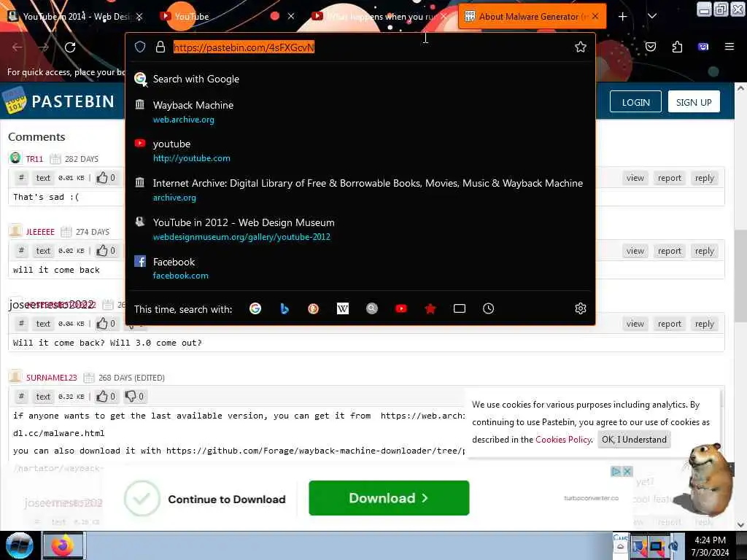
Task: Reload the current page
Action: point(70,47)
